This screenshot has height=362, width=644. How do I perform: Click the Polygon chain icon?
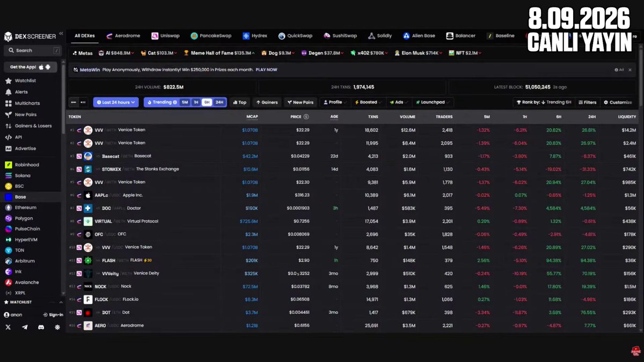tap(8, 218)
